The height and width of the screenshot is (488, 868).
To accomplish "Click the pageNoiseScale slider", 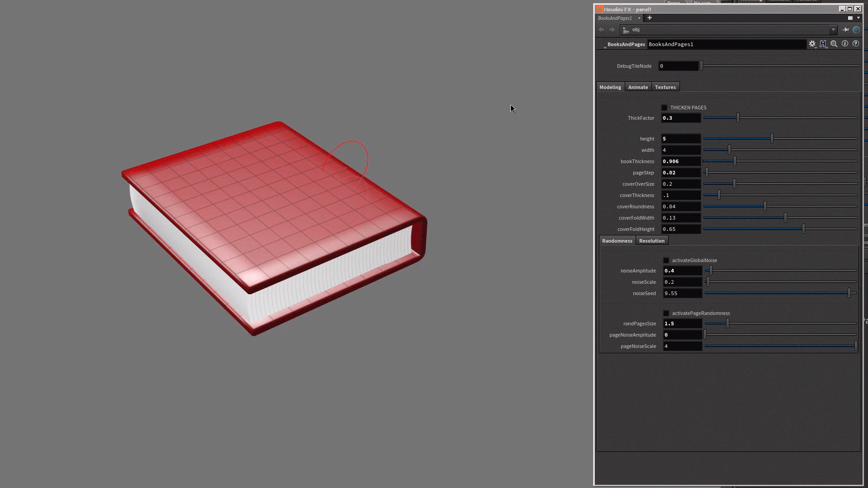I will click(781, 346).
